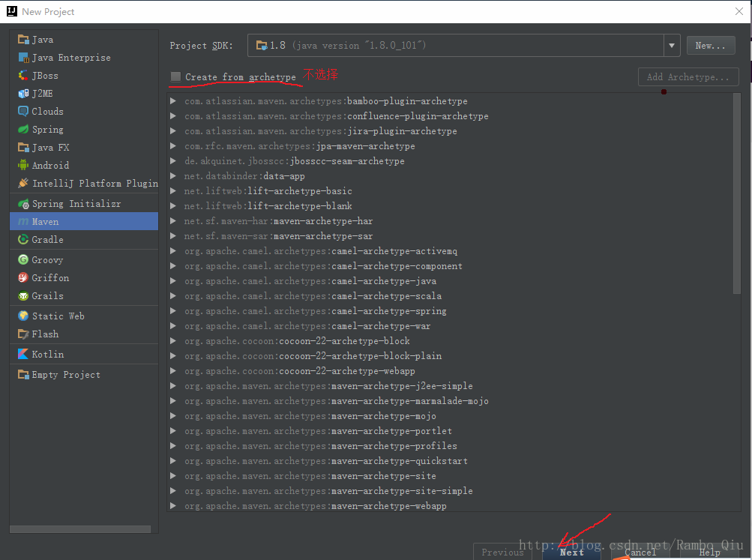Expand maven-archetype-webapp node
752x560 pixels.
(173, 506)
